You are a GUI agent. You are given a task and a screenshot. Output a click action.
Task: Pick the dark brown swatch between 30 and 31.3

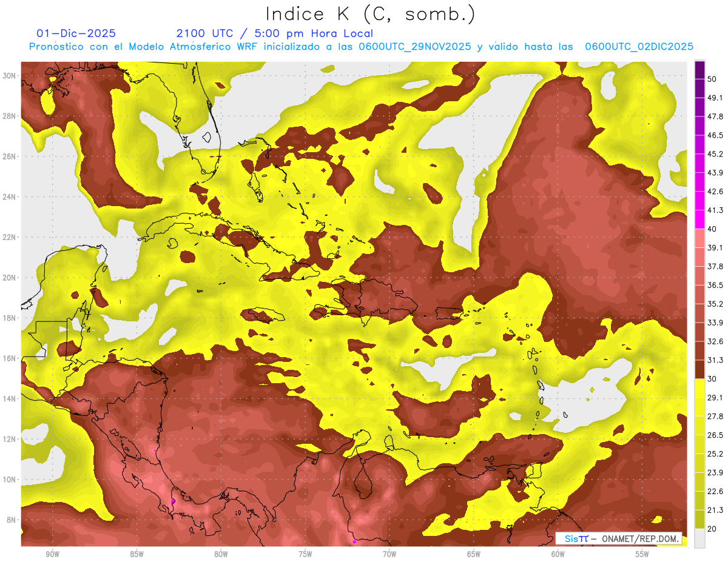tap(699, 369)
